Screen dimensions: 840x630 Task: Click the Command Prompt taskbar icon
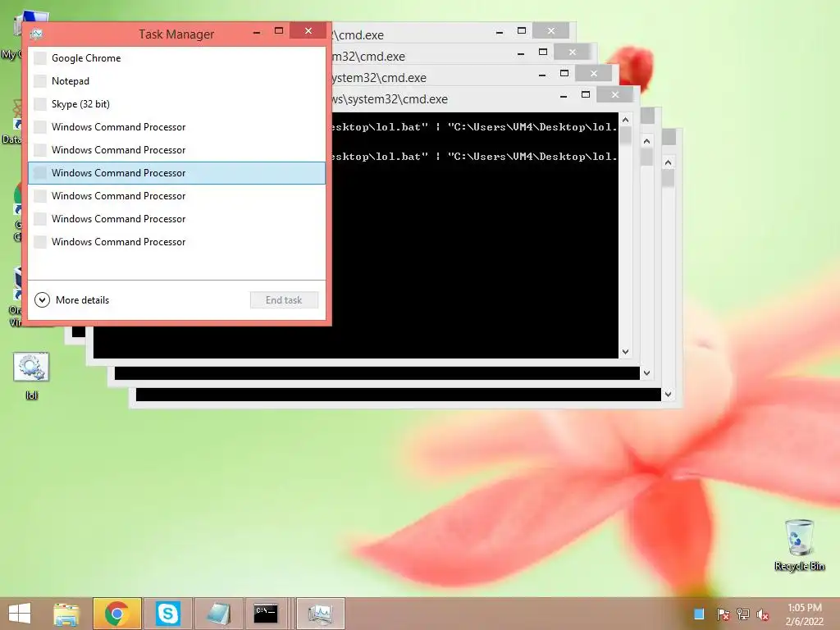click(x=266, y=614)
